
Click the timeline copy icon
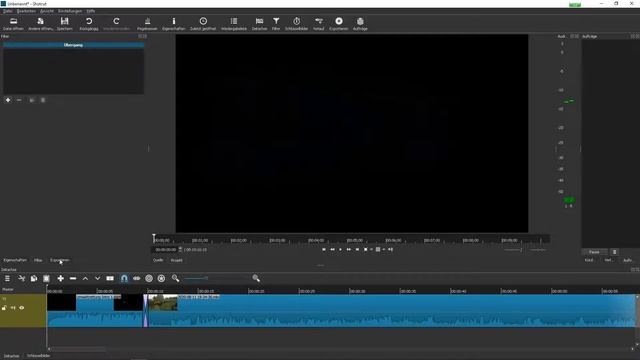(x=34, y=278)
